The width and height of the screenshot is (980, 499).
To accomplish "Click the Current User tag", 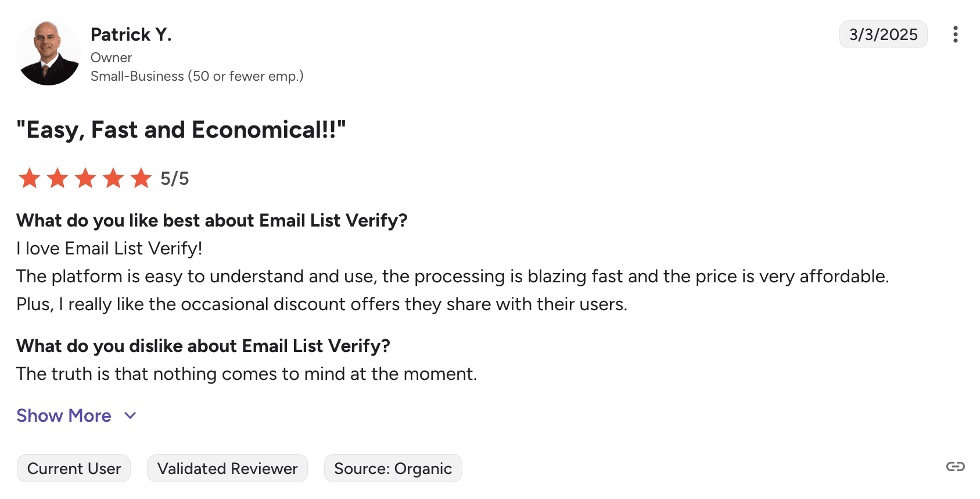I will click(x=74, y=468).
